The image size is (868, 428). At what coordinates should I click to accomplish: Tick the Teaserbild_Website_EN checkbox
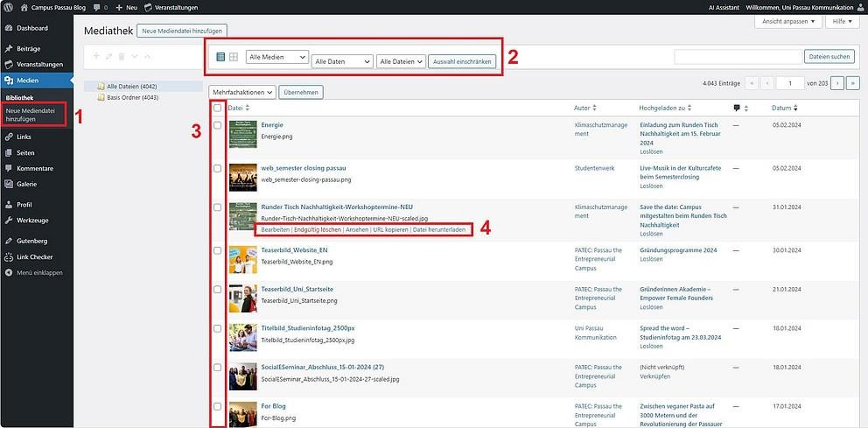(218, 250)
